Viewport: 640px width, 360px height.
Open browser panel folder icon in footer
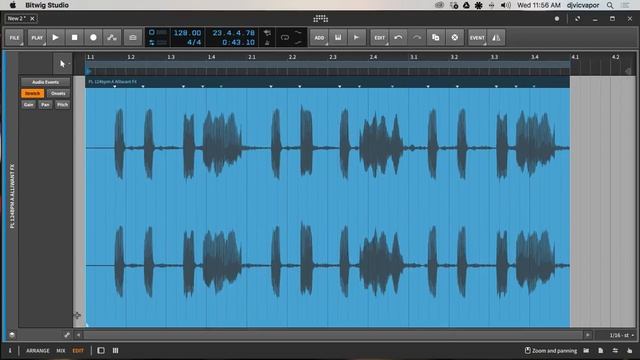pos(586,351)
